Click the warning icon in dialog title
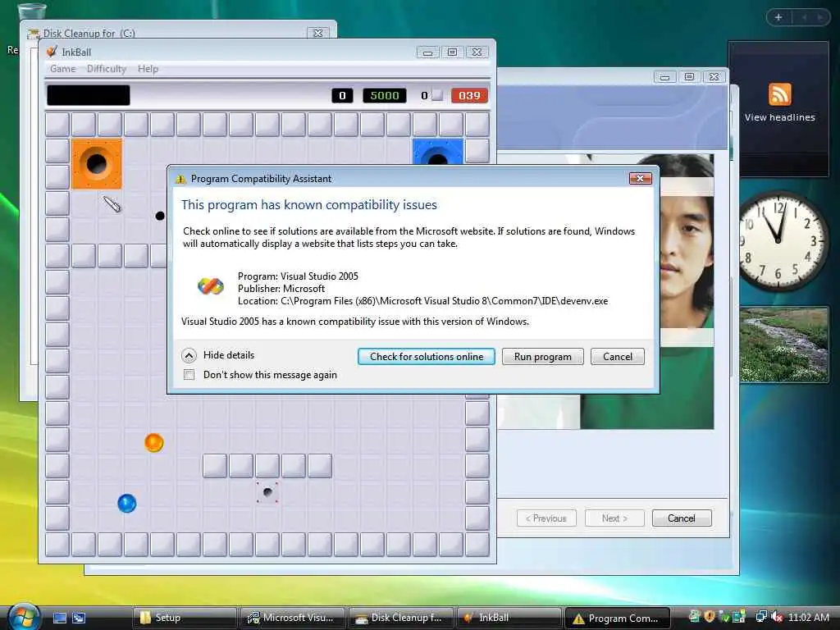This screenshot has height=630, width=840. 180,179
